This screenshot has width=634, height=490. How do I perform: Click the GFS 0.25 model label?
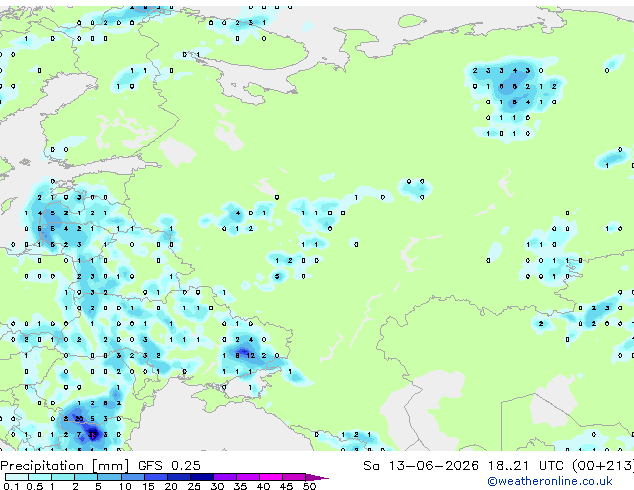[169, 466]
